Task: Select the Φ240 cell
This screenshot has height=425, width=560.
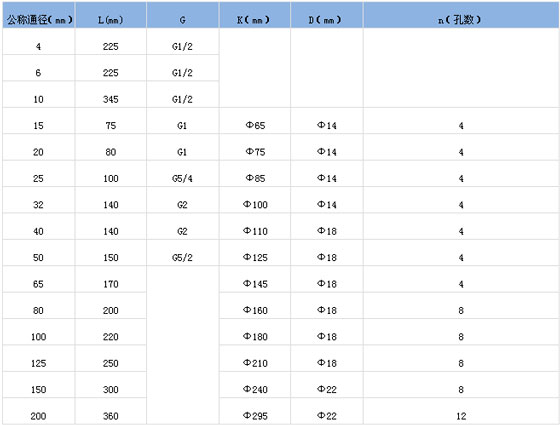Action: point(255,389)
